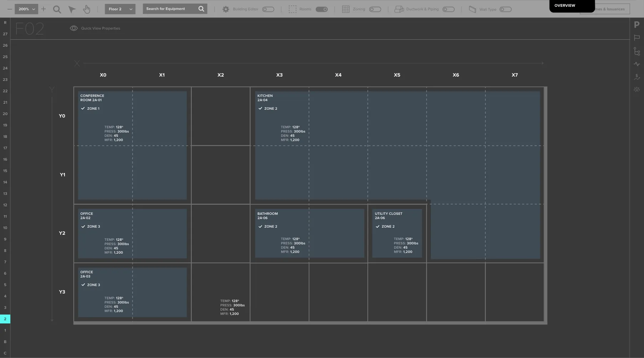The image size is (644, 358).
Task: Select the arrow pointer tool
Action: coord(72,9)
